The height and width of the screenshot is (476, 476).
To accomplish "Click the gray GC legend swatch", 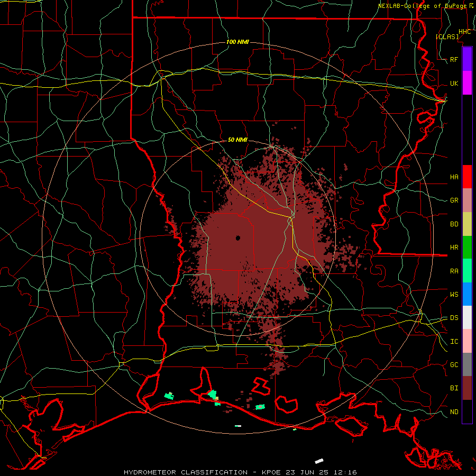I will (x=467, y=364).
